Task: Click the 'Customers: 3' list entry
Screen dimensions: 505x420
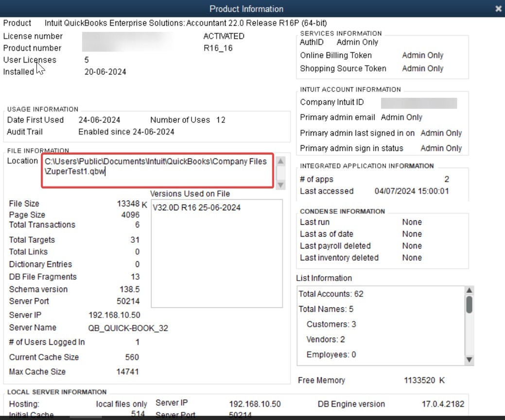Action: click(331, 324)
